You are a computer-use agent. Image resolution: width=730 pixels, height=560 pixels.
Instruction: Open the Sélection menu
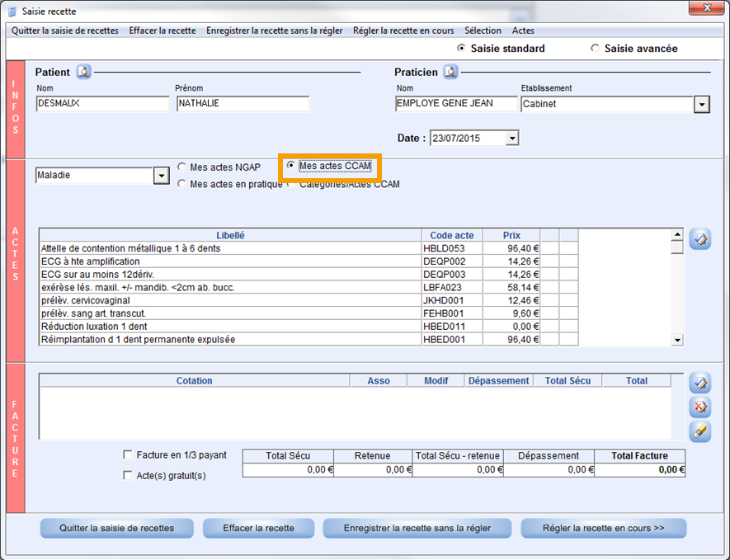point(483,31)
